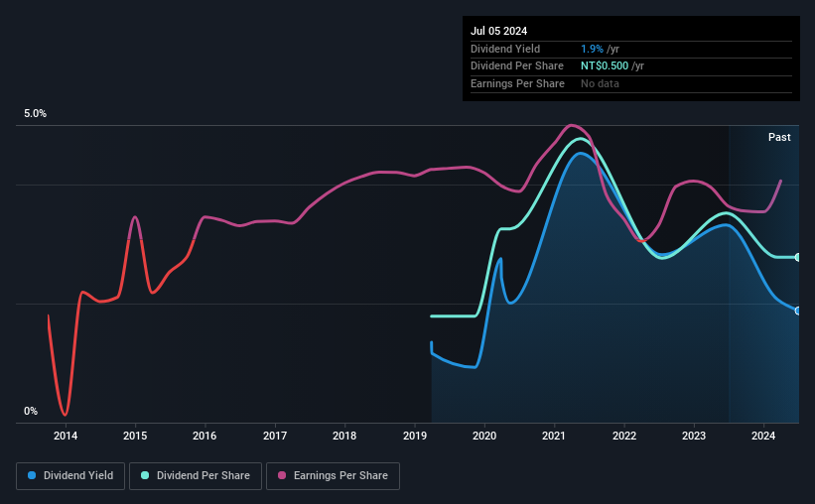Click the pink Earnings Per Share legend dot
815x504 pixels.
(282, 475)
